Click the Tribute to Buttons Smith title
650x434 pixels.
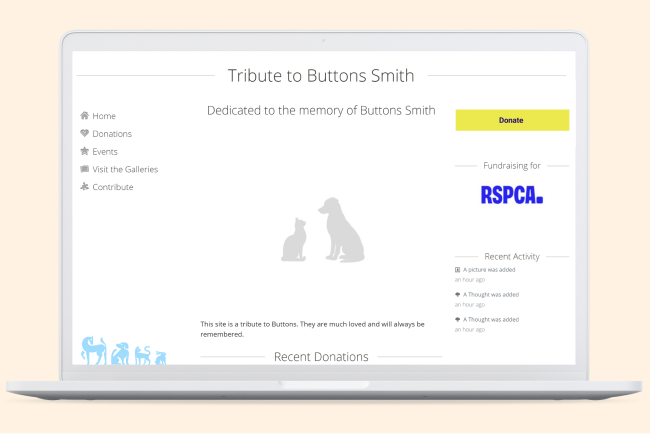tap(321, 76)
